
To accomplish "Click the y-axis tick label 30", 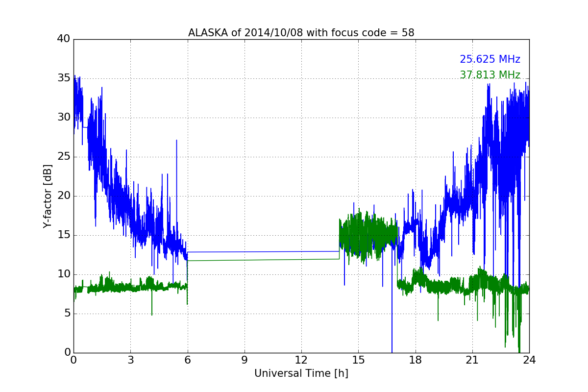I will (x=64, y=117).
